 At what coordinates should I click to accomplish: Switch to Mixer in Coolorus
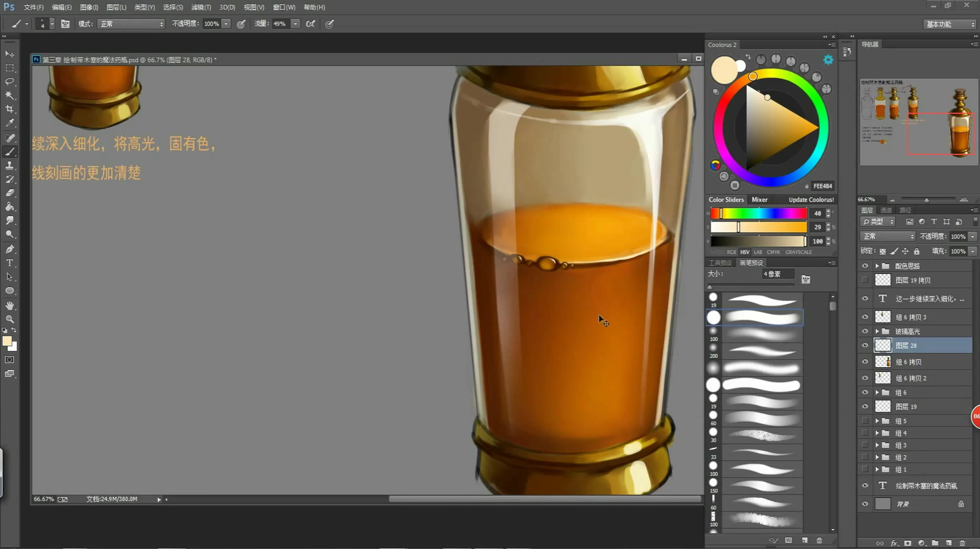(x=760, y=200)
